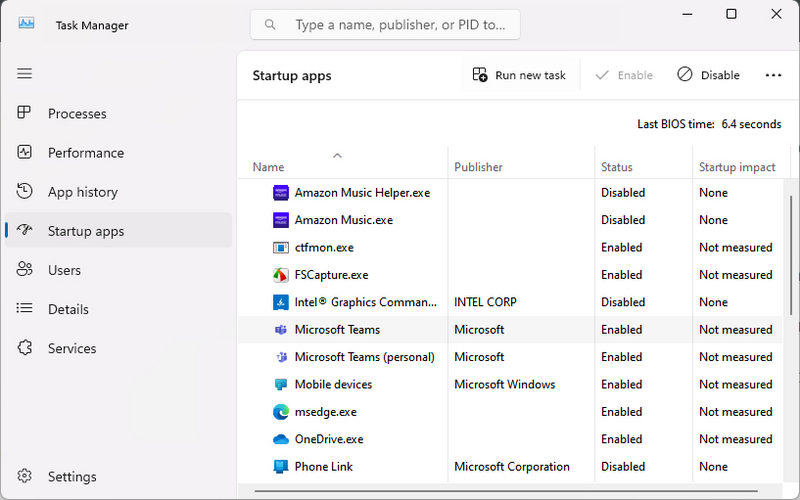Click the sort arrow above Name

tap(337, 156)
